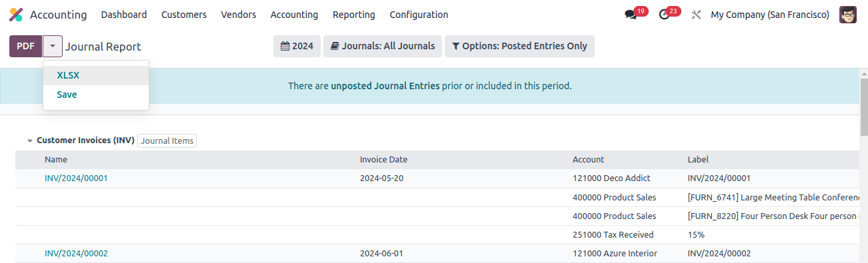Open Options: Posted Entries Only filter

tap(519, 46)
